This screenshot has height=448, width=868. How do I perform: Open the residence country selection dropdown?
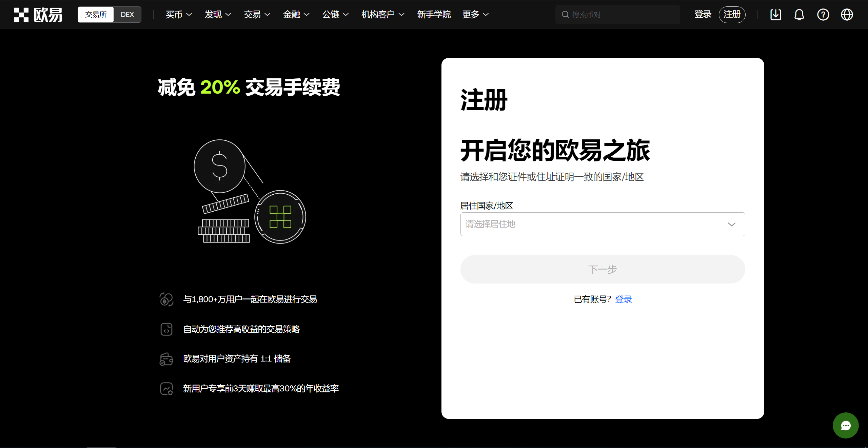pyautogui.click(x=602, y=224)
